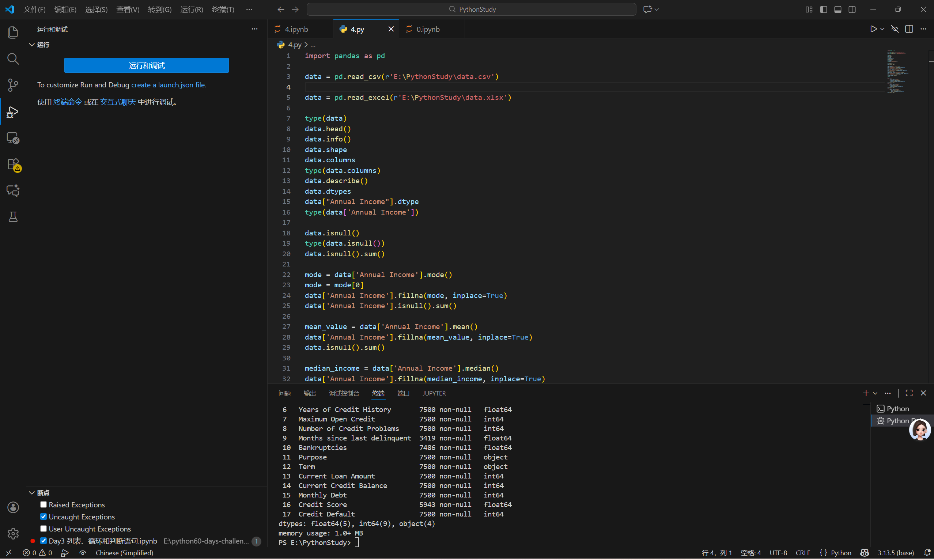Check User Uncaught Exceptions

click(44, 528)
